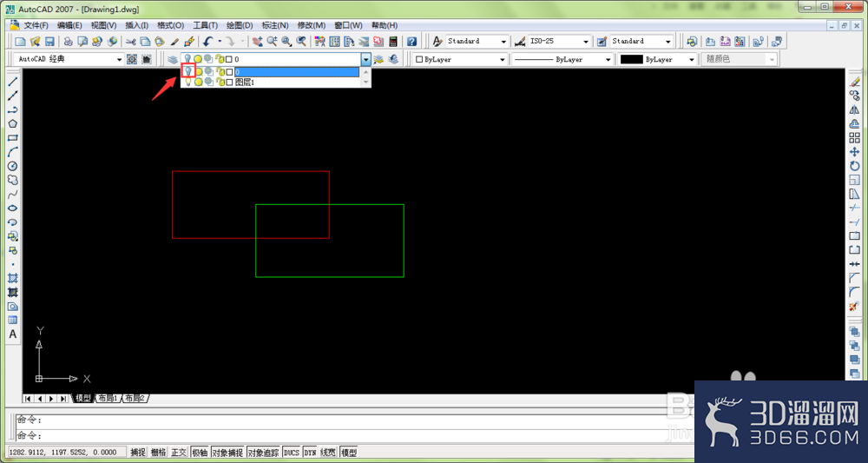This screenshot has width=868, height=463.
Task: Lock layer 图层1 with padlock icon
Action: tap(220, 82)
